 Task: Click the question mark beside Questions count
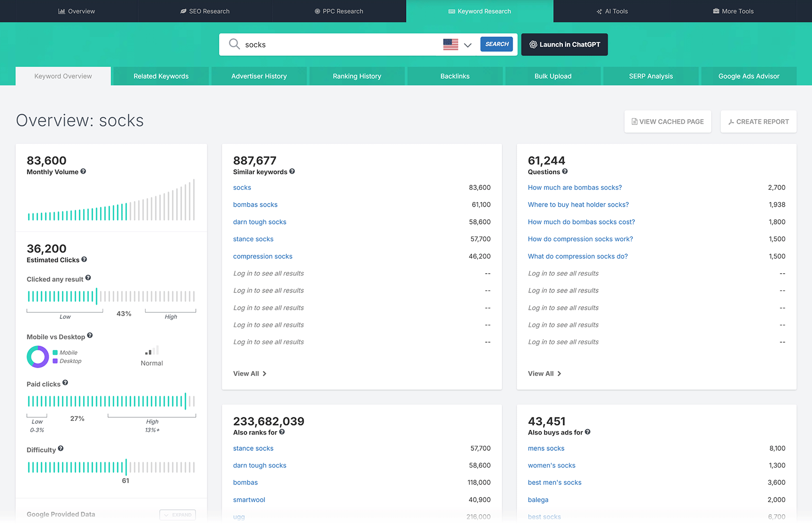click(565, 172)
